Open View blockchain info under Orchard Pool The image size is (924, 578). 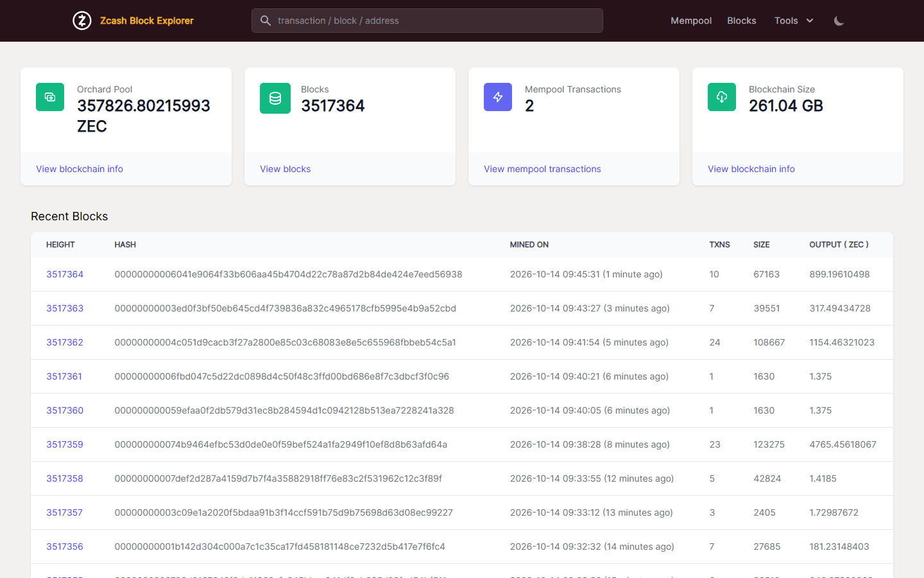(x=80, y=169)
